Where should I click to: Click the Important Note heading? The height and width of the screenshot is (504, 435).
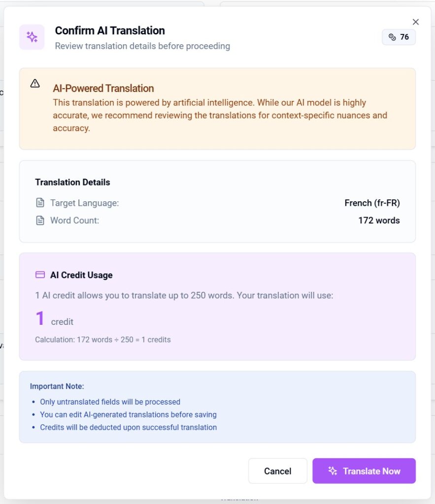pyautogui.click(x=57, y=386)
